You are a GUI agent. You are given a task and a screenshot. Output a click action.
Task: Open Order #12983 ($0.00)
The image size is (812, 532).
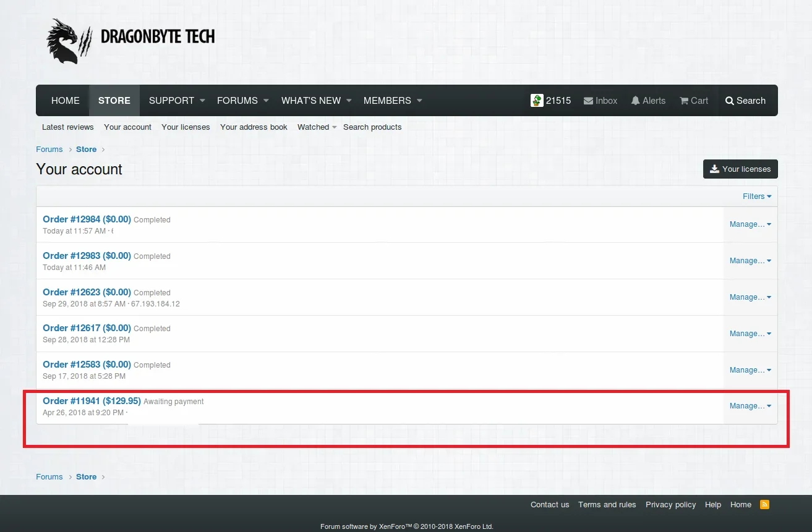87,256
